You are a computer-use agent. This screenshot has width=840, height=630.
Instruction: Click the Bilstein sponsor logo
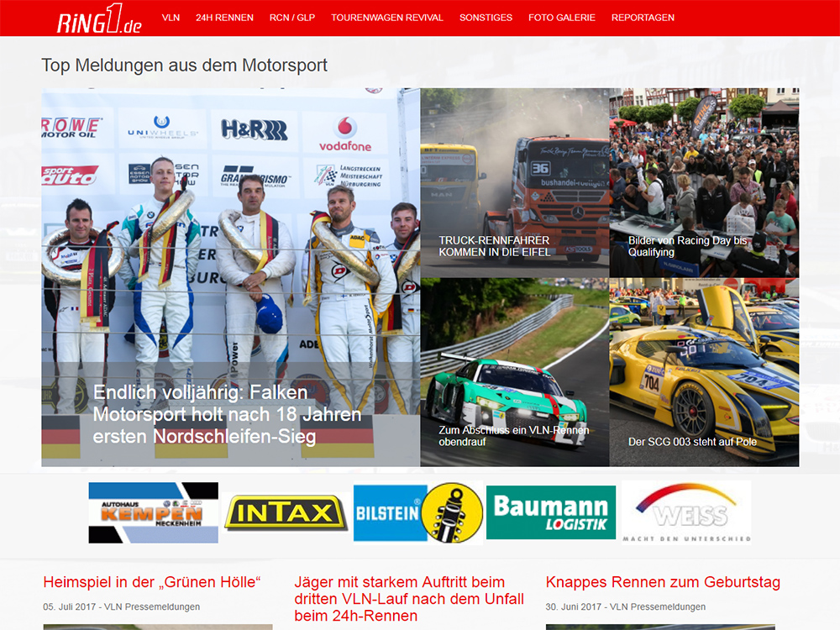(417, 513)
